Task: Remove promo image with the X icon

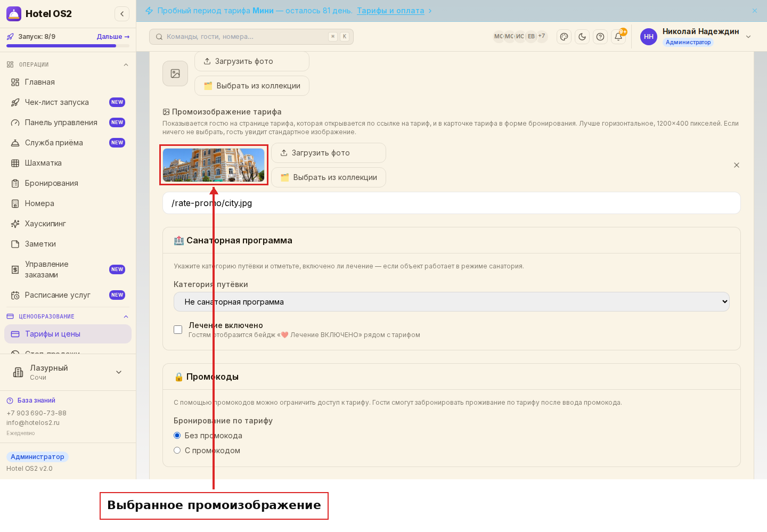Action: (737, 165)
